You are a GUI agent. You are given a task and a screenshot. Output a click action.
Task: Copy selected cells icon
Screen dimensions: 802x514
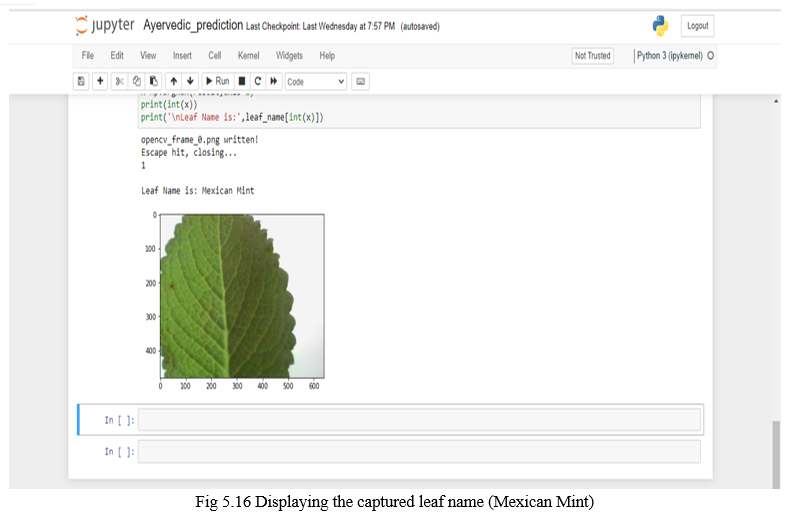[x=137, y=81]
